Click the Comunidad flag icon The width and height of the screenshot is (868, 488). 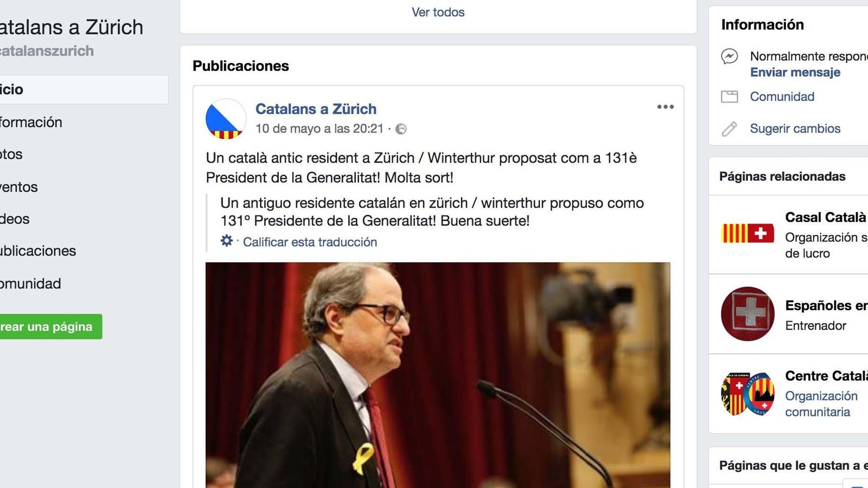(x=729, y=97)
